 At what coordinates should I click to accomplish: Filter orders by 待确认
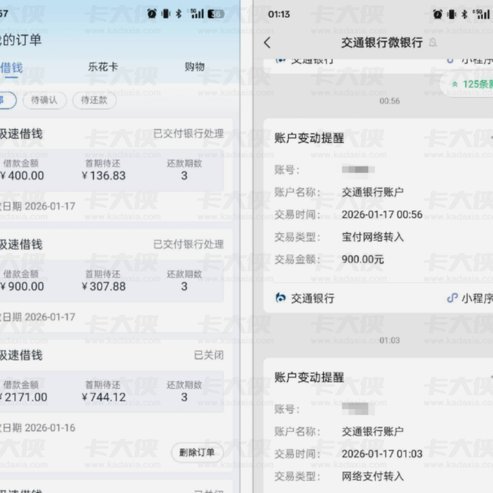point(44,100)
